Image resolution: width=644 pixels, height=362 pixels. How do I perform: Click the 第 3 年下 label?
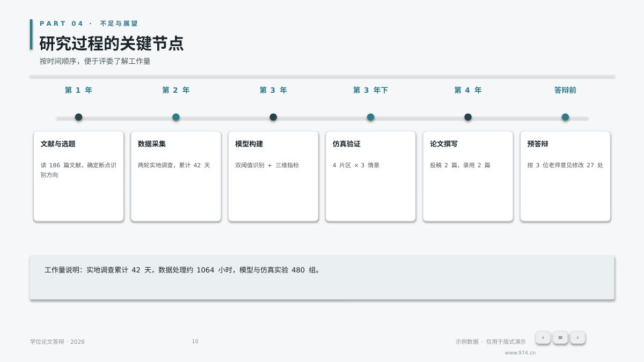(x=370, y=90)
